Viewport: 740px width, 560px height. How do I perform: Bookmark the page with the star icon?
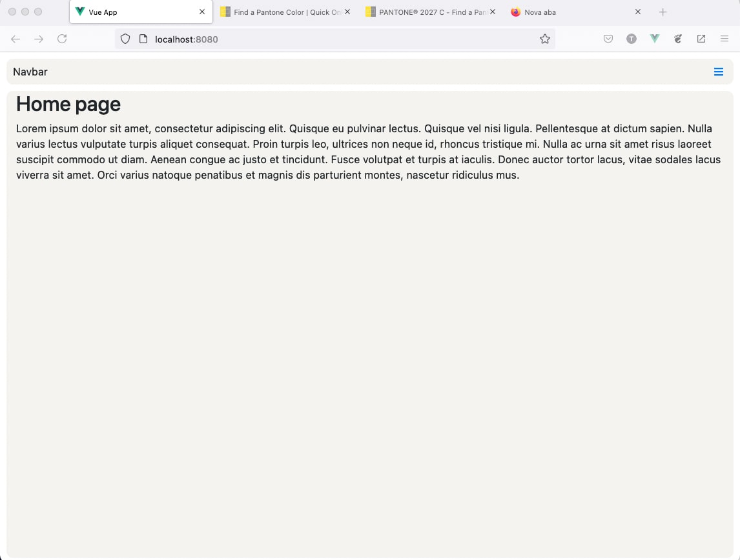[x=544, y=39]
